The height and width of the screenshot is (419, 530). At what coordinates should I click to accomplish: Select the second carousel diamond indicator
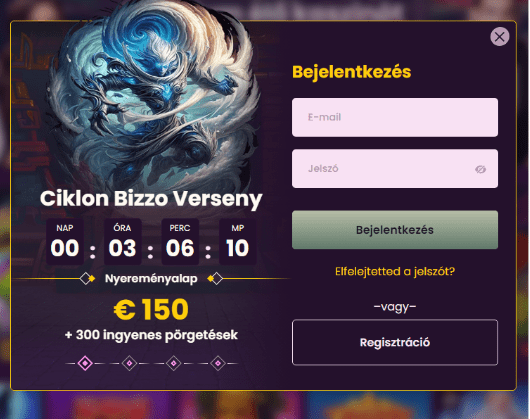point(129,363)
